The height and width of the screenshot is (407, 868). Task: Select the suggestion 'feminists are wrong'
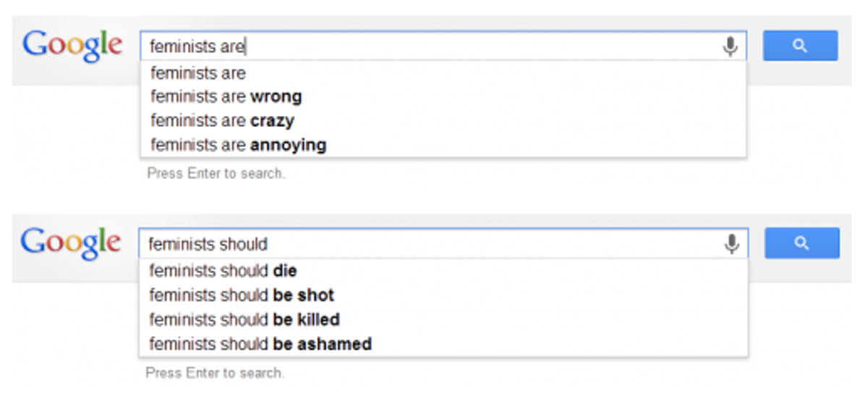point(443,96)
